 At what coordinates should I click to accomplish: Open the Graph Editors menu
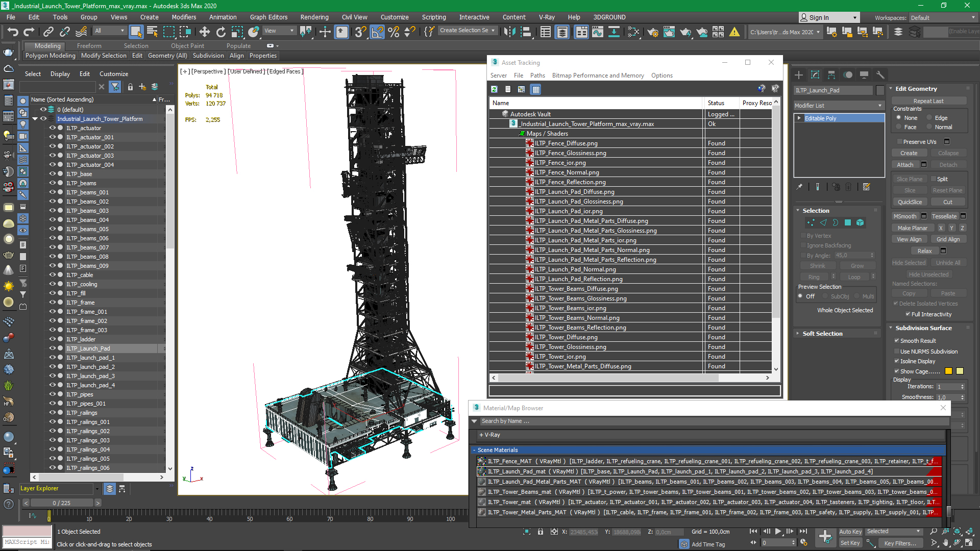click(268, 17)
